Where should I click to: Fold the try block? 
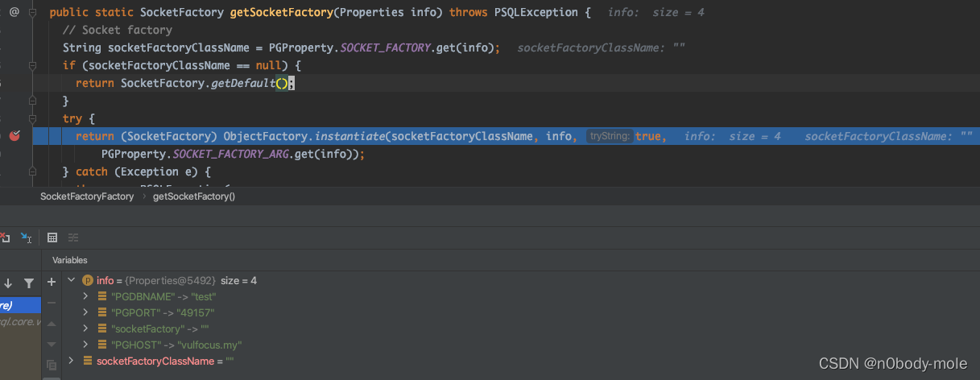pyautogui.click(x=32, y=118)
